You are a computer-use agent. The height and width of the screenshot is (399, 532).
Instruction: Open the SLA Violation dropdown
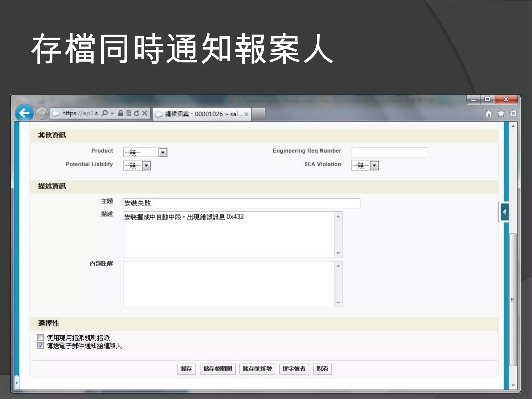(x=365, y=165)
